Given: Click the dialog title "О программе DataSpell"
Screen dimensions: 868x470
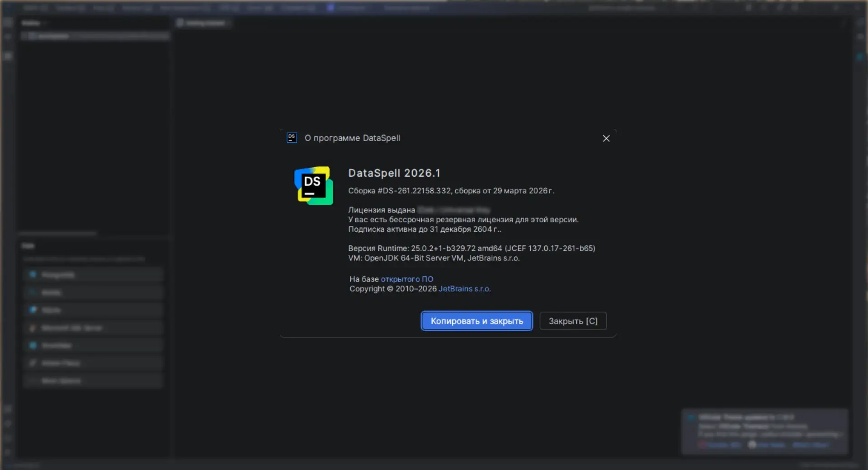Looking at the screenshot, I should (x=352, y=138).
